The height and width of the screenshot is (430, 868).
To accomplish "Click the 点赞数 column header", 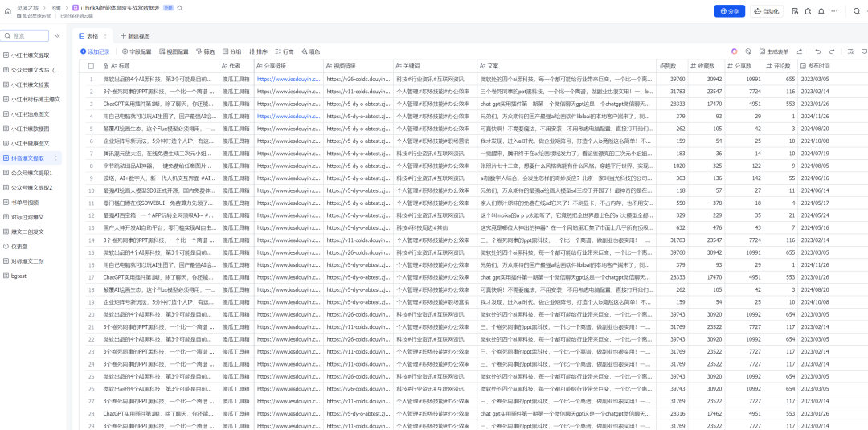I will coord(671,66).
